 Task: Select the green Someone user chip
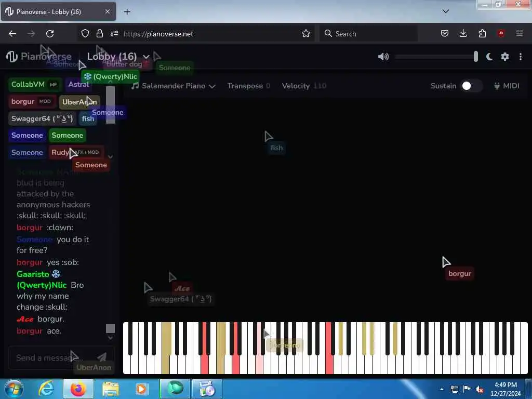[67, 136]
